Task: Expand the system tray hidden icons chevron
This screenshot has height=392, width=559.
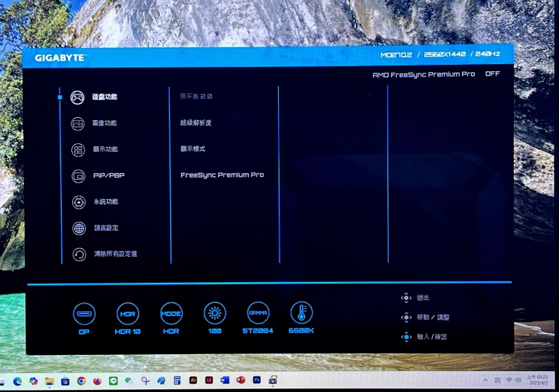Action: tap(485, 380)
